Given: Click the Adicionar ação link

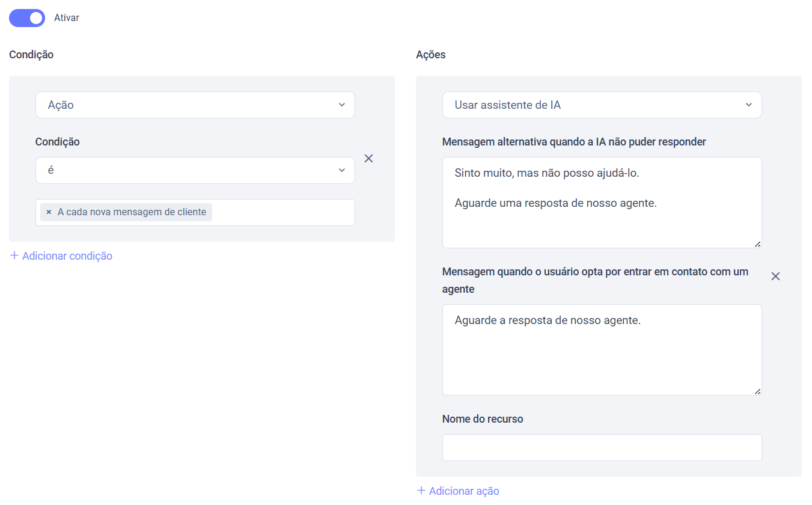Looking at the screenshot, I should [x=463, y=491].
